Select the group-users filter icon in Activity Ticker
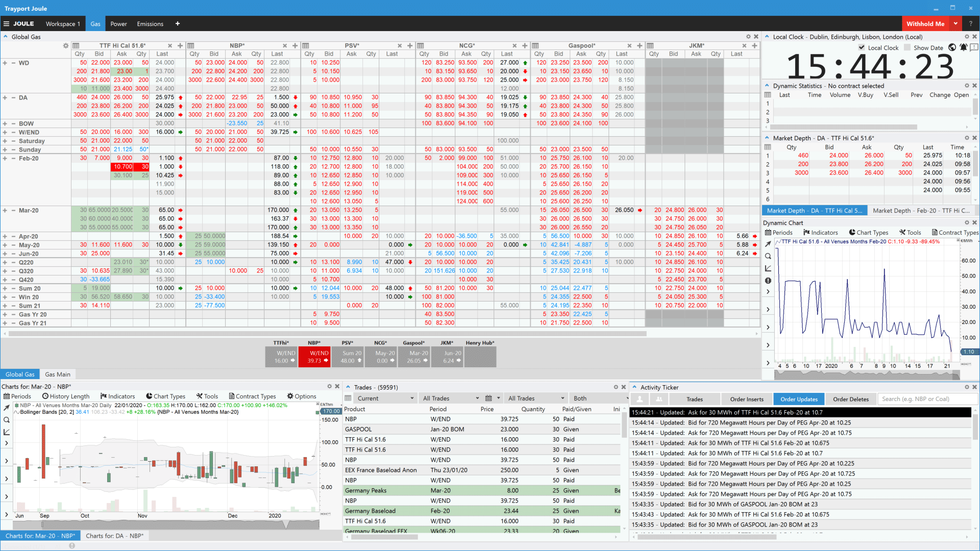Image resolution: width=980 pixels, height=551 pixels. tap(658, 399)
